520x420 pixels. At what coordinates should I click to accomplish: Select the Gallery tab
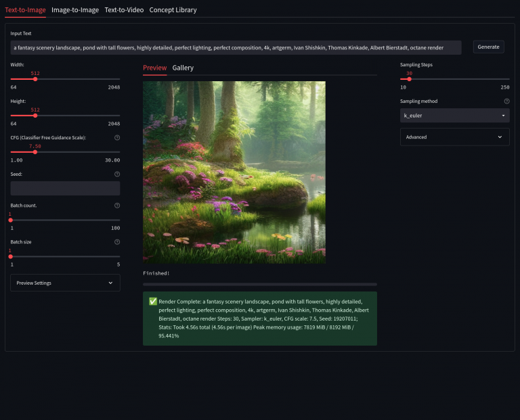click(x=183, y=68)
